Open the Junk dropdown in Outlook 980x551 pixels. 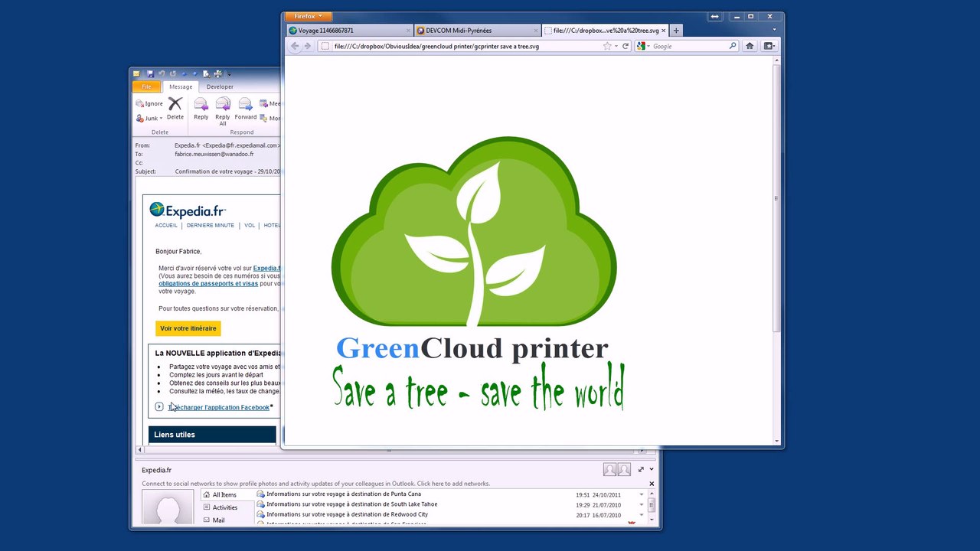[149, 118]
